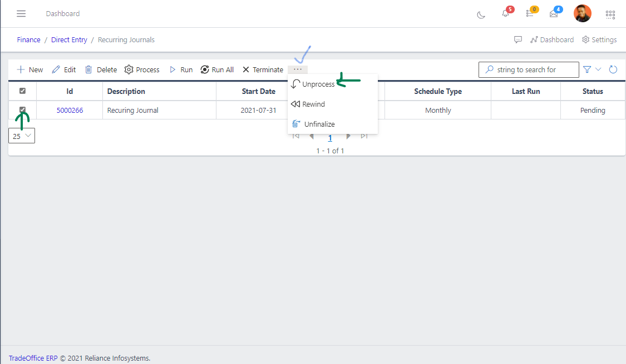Select Unprocess from the menu
The width and height of the screenshot is (626, 364).
point(318,84)
